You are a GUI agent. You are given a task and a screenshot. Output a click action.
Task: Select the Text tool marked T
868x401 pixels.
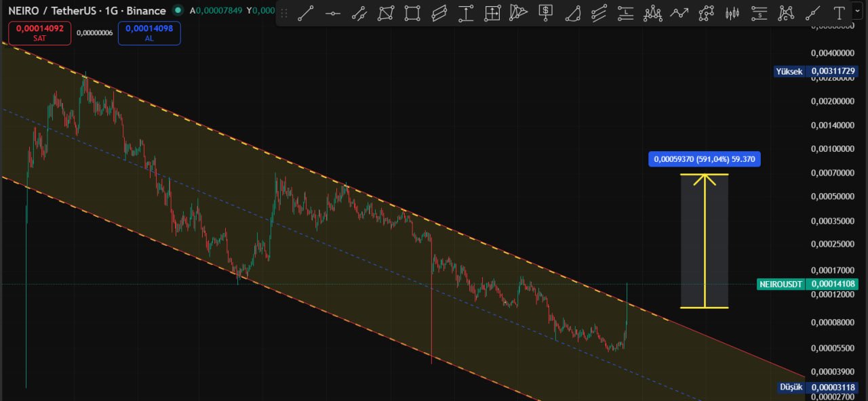(840, 13)
